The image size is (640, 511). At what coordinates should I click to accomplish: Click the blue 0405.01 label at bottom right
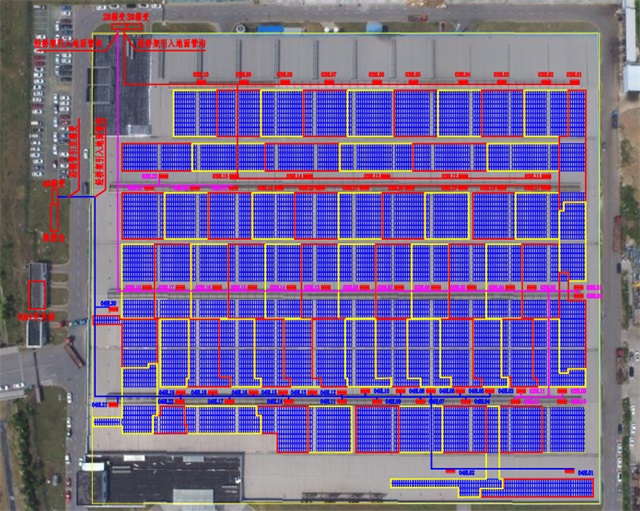pyautogui.click(x=584, y=471)
